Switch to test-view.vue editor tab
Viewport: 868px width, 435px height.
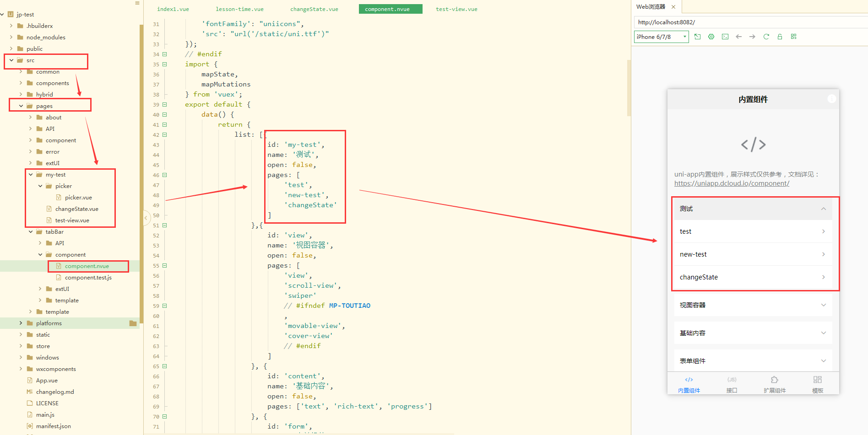tap(456, 9)
